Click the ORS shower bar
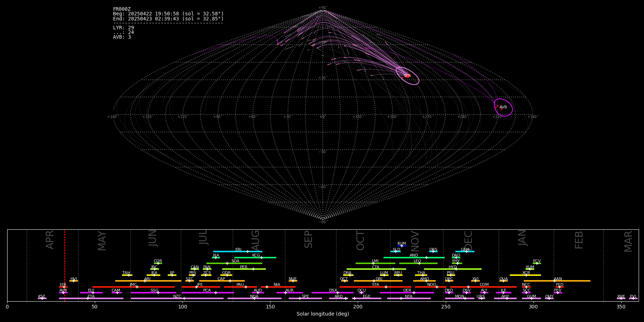The height and width of the screenshot is (322, 644). (433, 252)
